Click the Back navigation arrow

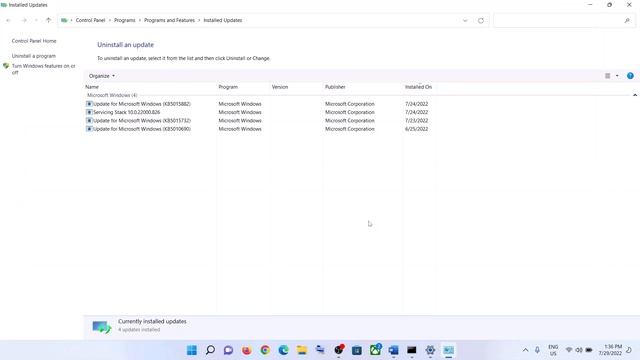[x=9, y=20]
